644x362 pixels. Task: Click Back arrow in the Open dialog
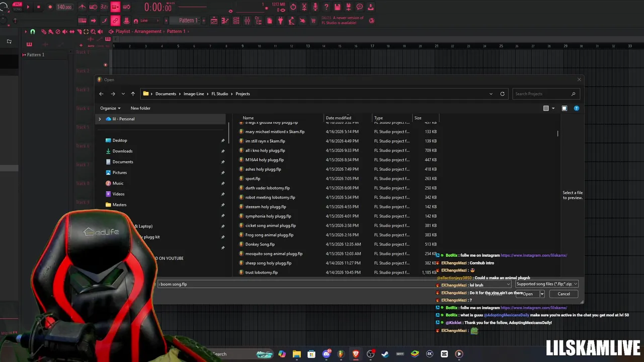click(101, 94)
